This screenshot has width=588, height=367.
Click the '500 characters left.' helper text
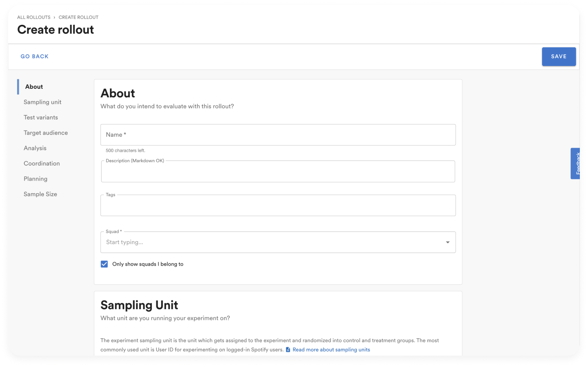(125, 151)
